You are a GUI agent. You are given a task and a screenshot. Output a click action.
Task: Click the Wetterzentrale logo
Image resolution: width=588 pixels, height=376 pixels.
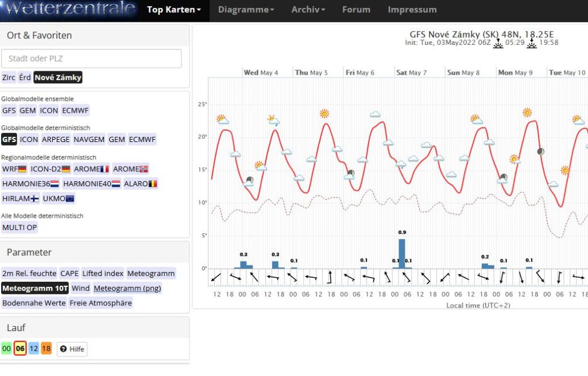(x=69, y=10)
